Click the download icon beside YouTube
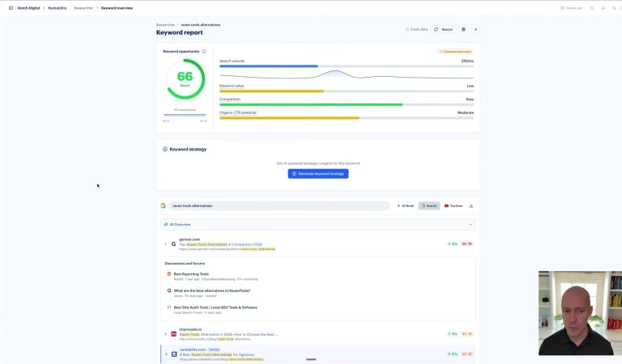This screenshot has width=622, height=364. [x=471, y=206]
